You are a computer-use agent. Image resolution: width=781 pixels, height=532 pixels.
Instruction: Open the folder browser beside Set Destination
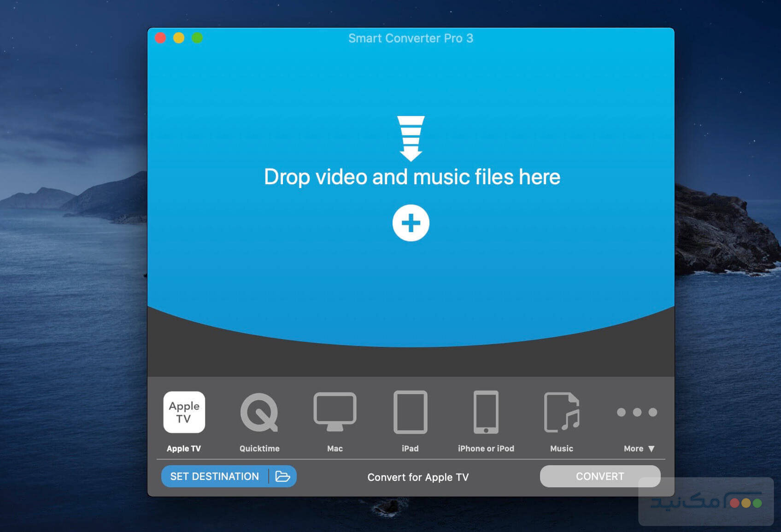click(x=283, y=476)
